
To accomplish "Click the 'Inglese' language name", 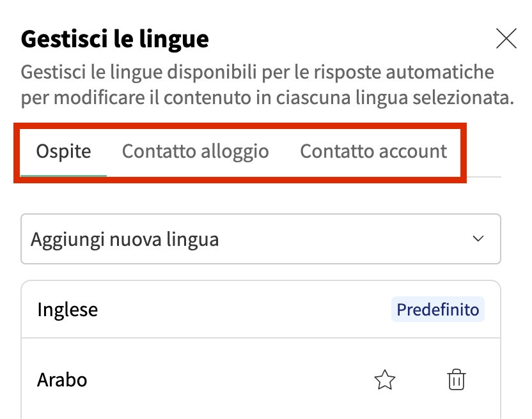I will click(67, 310).
